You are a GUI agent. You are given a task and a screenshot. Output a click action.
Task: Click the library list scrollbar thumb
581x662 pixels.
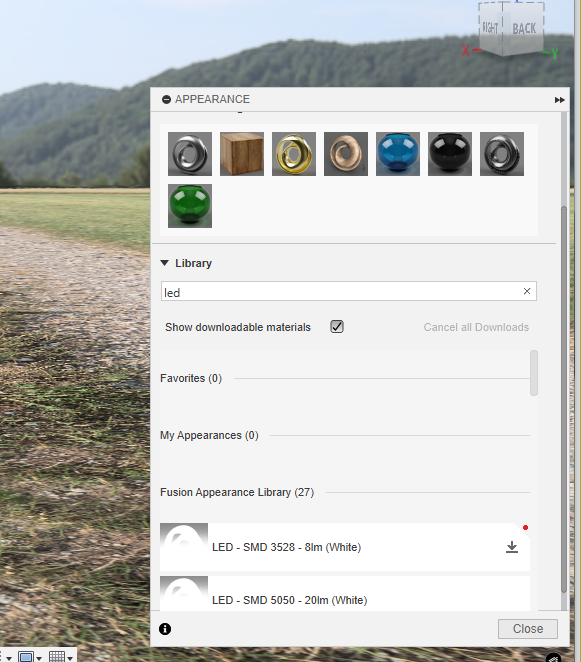click(534, 373)
